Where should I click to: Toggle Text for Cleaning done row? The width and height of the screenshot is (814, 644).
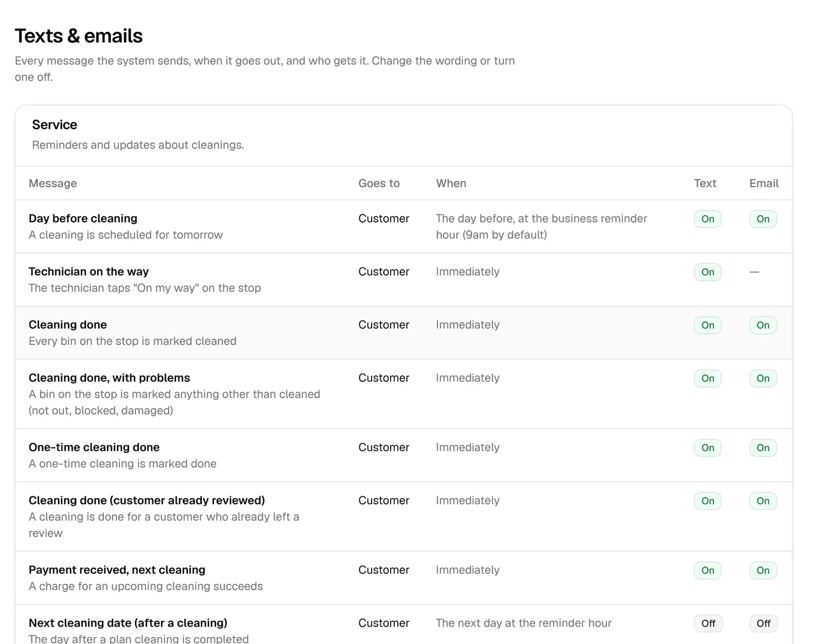point(708,325)
